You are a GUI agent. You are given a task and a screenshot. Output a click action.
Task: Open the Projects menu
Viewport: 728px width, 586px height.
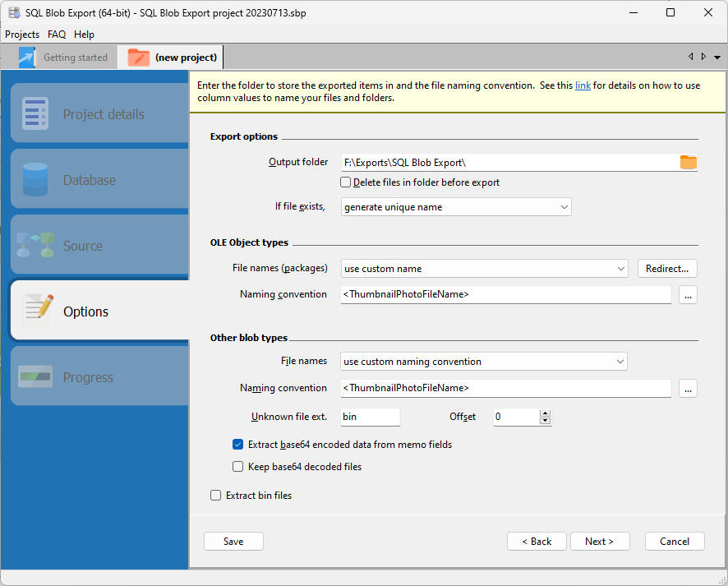[21, 34]
